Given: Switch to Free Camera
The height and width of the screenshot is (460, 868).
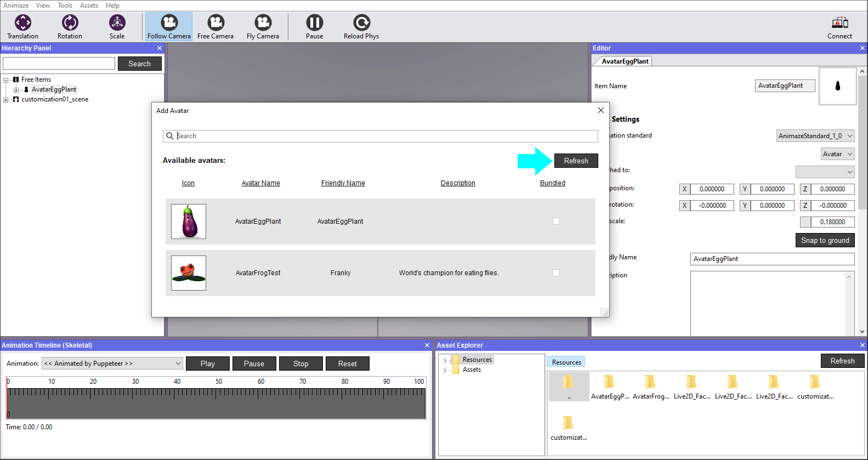Looking at the screenshot, I should point(215,27).
